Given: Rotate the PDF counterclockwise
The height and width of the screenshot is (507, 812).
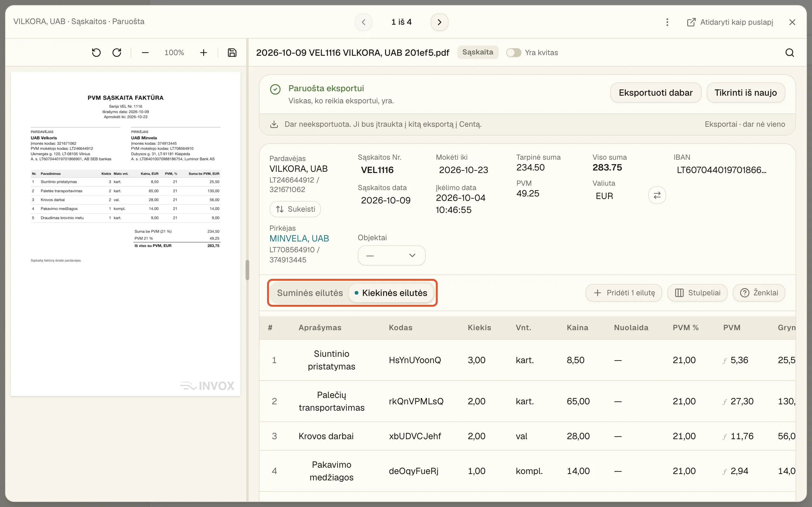Looking at the screenshot, I should 96,53.
